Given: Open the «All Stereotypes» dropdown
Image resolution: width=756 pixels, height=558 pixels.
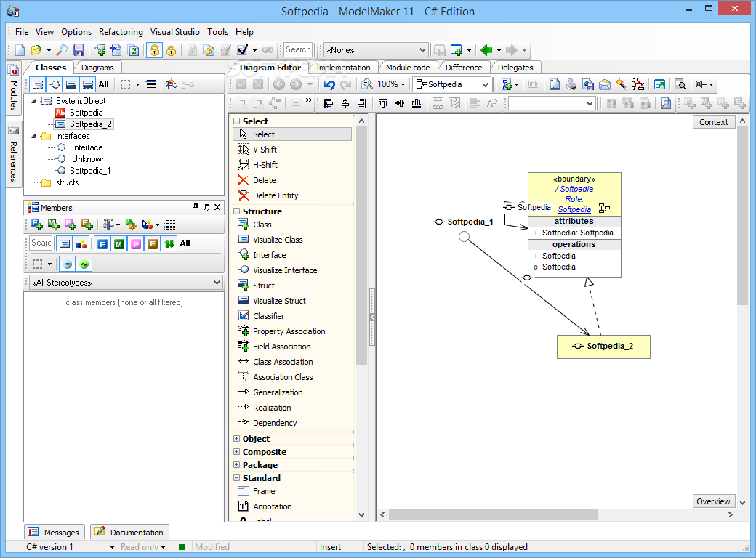Looking at the screenshot, I should click(125, 283).
